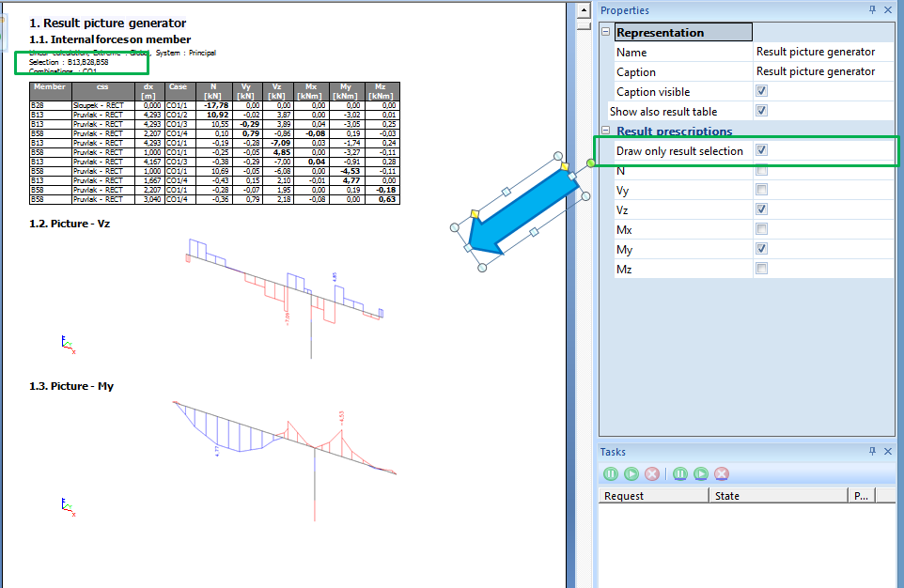Collapse the Representation property group

(606, 32)
